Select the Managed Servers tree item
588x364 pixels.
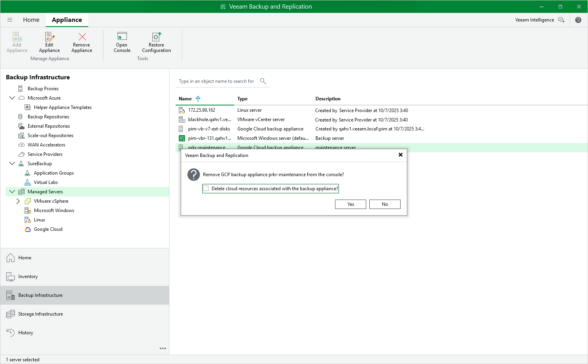pyautogui.click(x=88, y=192)
